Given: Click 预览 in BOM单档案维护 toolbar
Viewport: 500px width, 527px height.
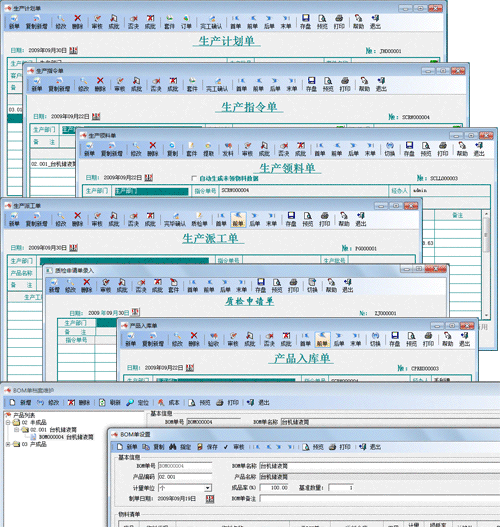Looking at the screenshot, I should tap(199, 402).
